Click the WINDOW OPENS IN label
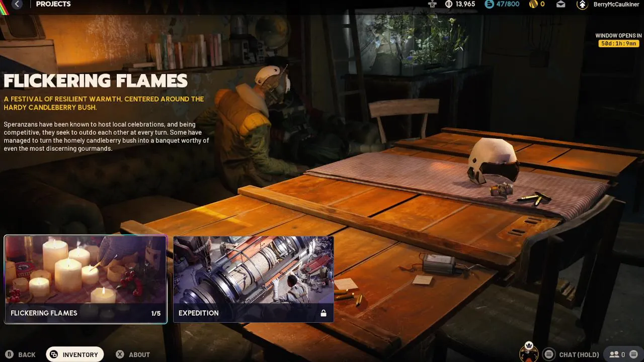 [x=618, y=36]
